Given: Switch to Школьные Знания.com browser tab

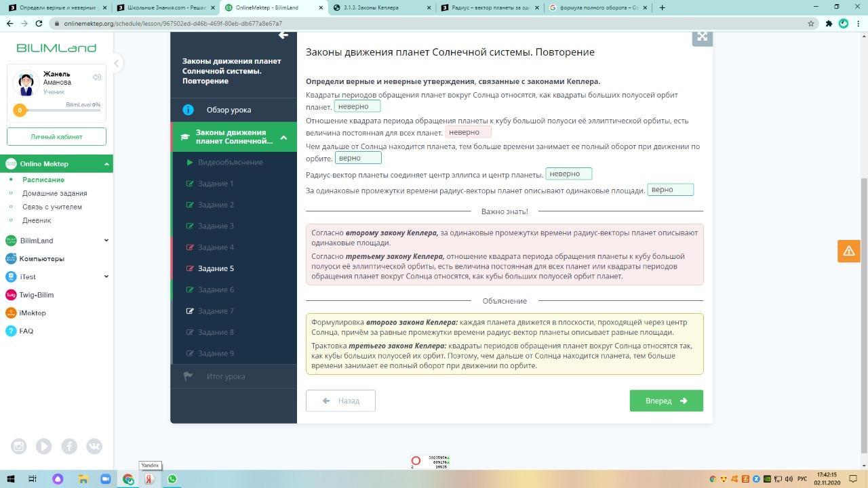Looking at the screenshot, I should 165,8.
